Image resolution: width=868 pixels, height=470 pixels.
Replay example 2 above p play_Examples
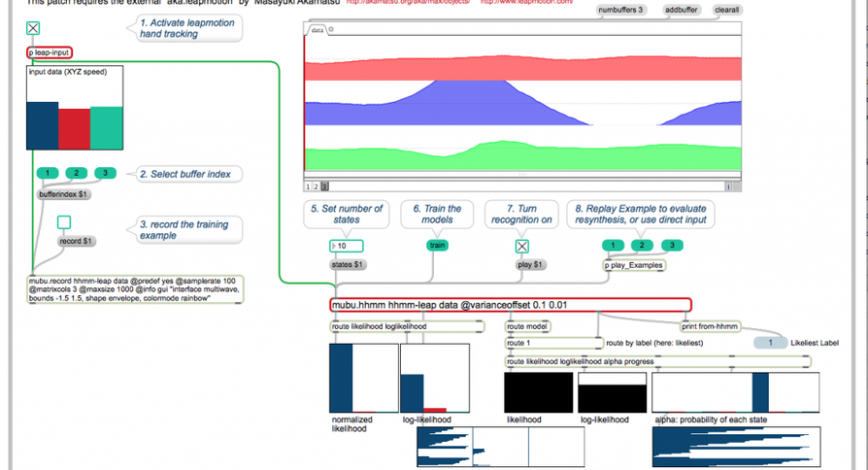tap(642, 246)
